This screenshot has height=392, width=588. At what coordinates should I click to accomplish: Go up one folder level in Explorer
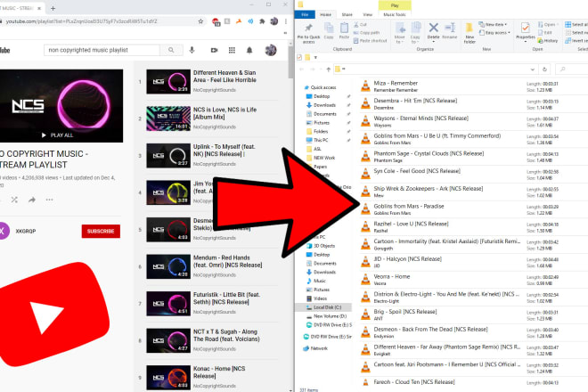pyautogui.click(x=329, y=69)
